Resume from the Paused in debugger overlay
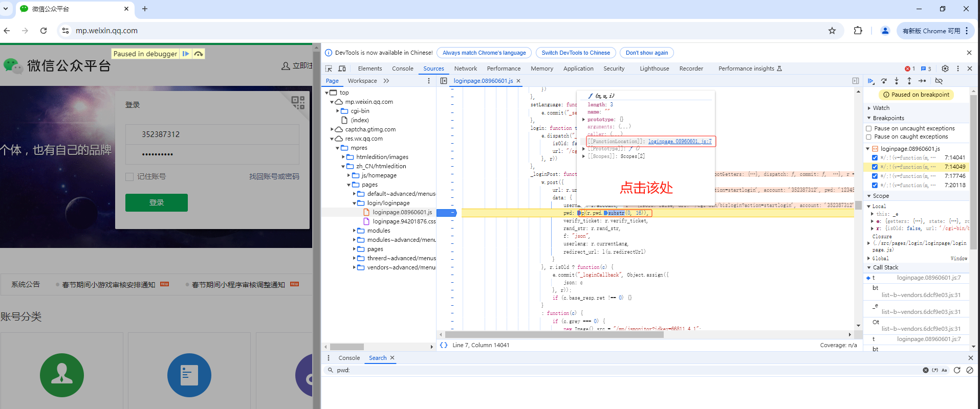 point(186,54)
